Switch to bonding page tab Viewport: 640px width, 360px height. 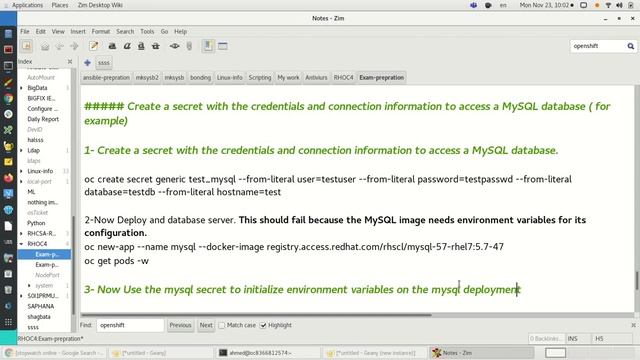point(200,78)
